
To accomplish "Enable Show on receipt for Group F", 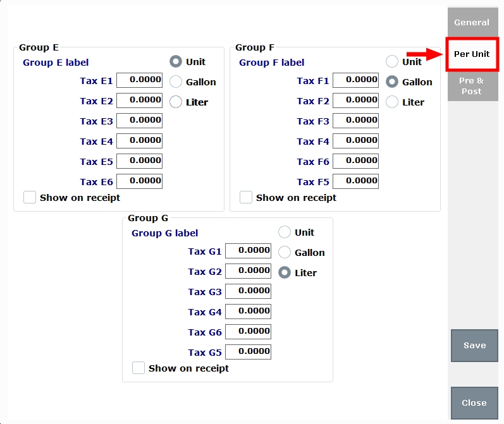I will pos(246,197).
